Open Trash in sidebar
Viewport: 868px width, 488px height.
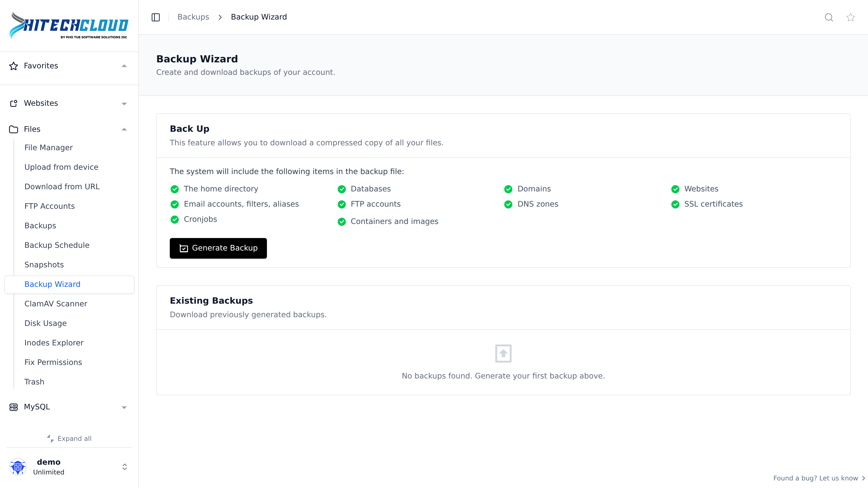pyautogui.click(x=34, y=382)
